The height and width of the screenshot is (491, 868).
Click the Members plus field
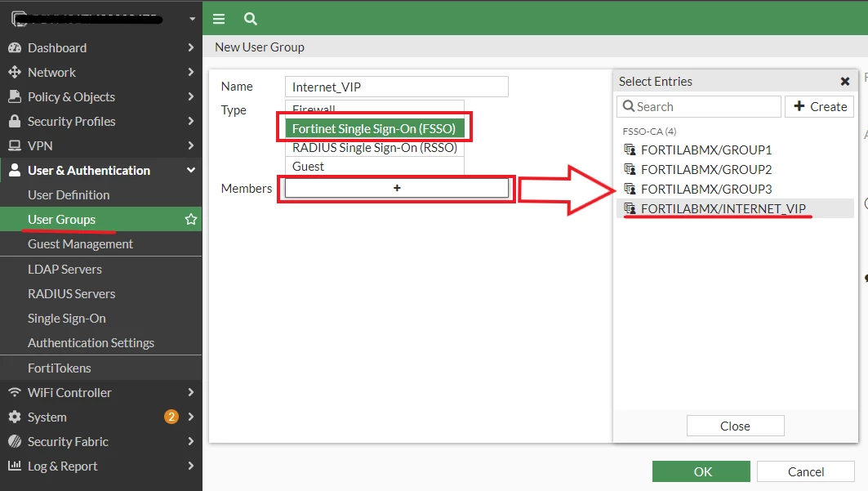pos(396,188)
